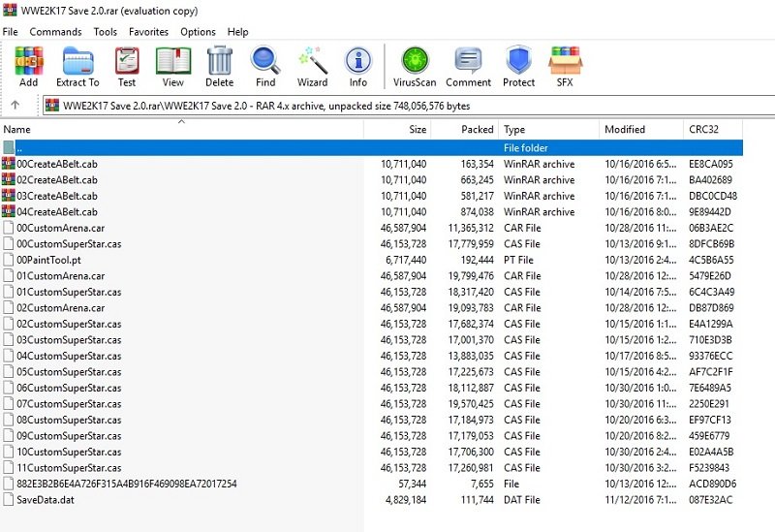The height and width of the screenshot is (532, 775).
Task: Select 01CustomSuperStar.cas file name
Action: pos(69,292)
